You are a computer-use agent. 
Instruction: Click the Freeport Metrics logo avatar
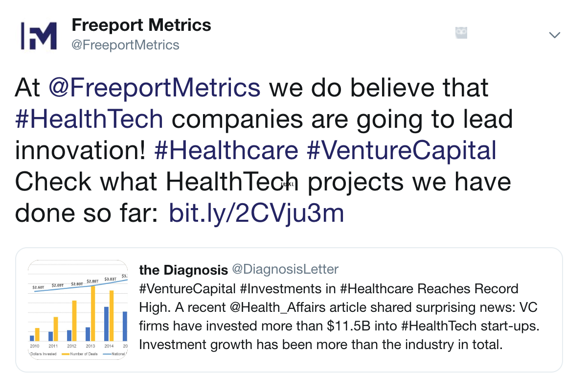tap(38, 35)
